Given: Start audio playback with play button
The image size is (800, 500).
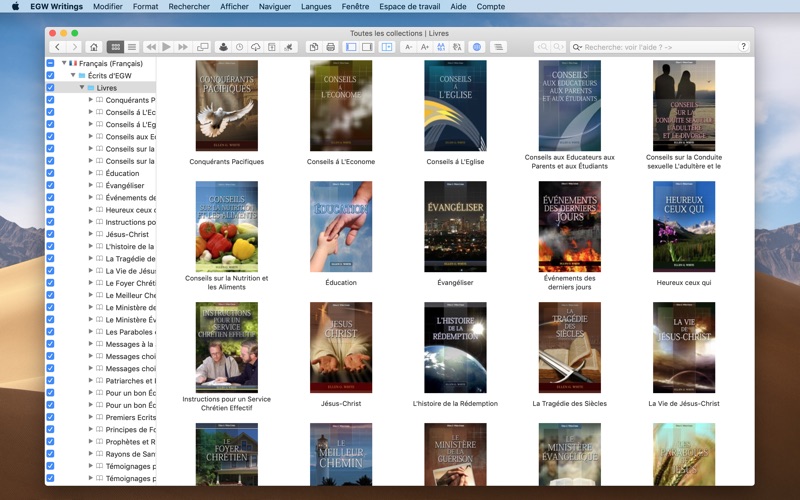Looking at the screenshot, I should tap(166, 47).
